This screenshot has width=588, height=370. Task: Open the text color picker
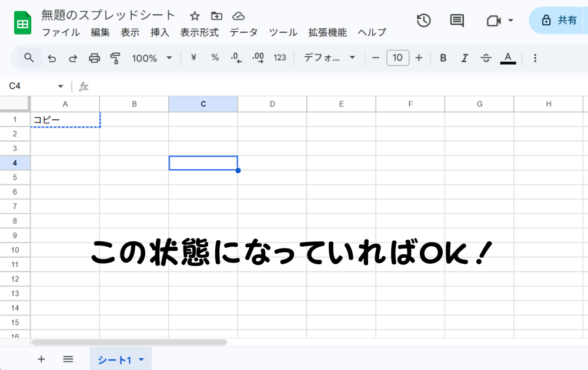(508, 58)
